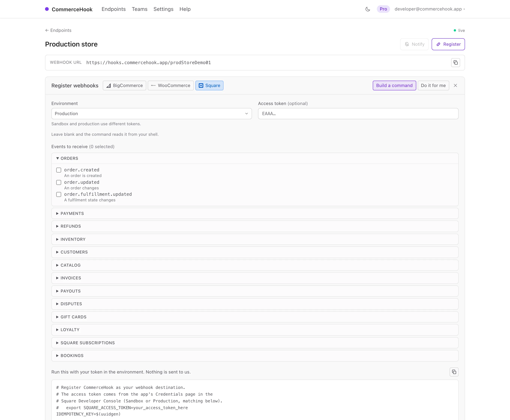Click the Register button
510x420 pixels.
click(448, 44)
